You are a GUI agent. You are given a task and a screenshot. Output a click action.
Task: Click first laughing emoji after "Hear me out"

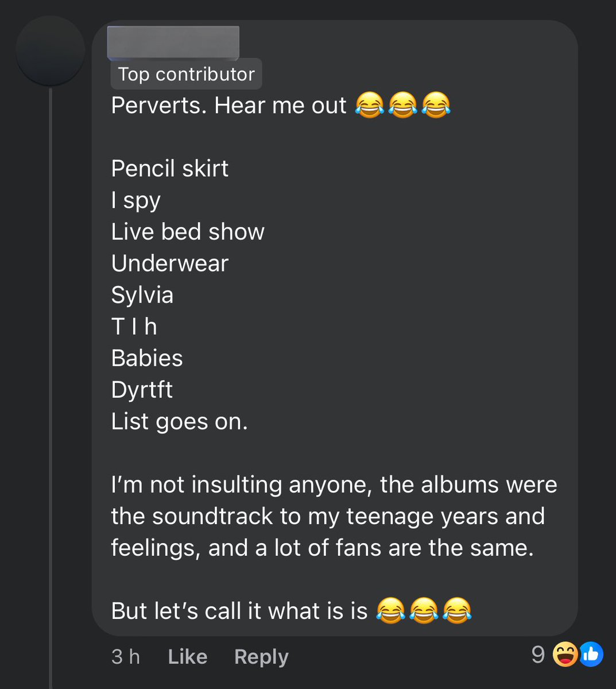(370, 106)
